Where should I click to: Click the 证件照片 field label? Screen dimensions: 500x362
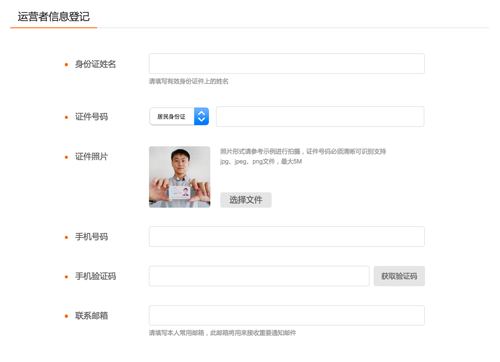tap(91, 157)
